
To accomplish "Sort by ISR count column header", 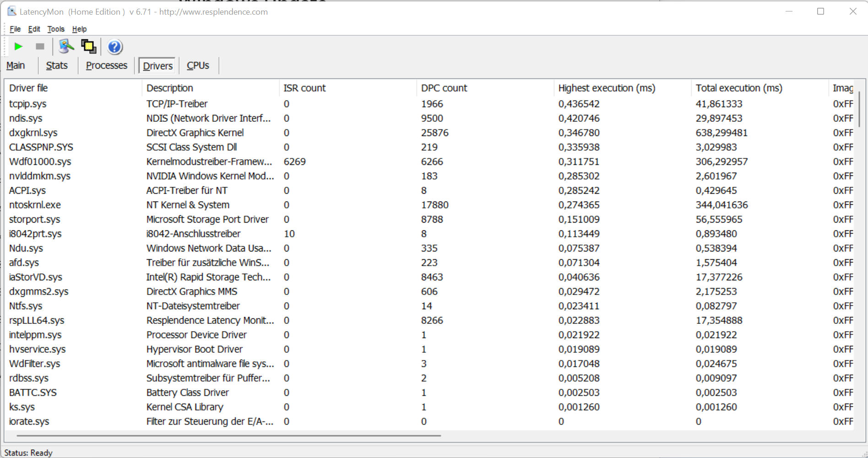I will tap(348, 88).
